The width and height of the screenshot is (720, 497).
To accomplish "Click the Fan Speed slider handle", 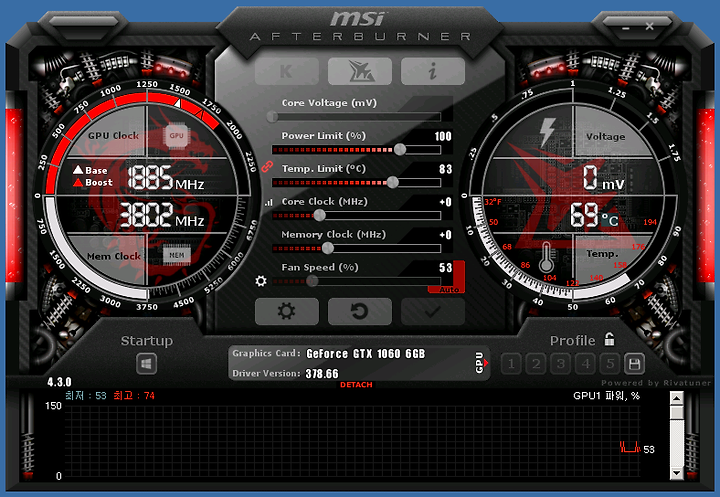I will (312, 281).
